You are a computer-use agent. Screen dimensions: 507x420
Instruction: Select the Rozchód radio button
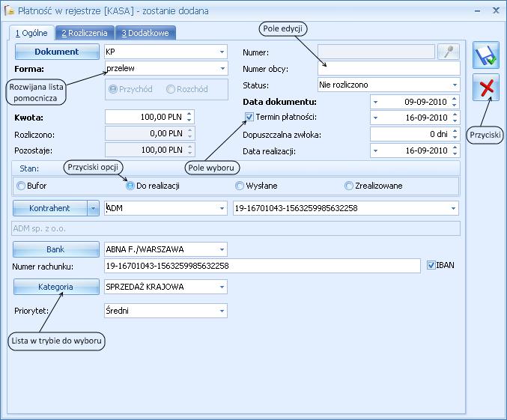pos(171,89)
